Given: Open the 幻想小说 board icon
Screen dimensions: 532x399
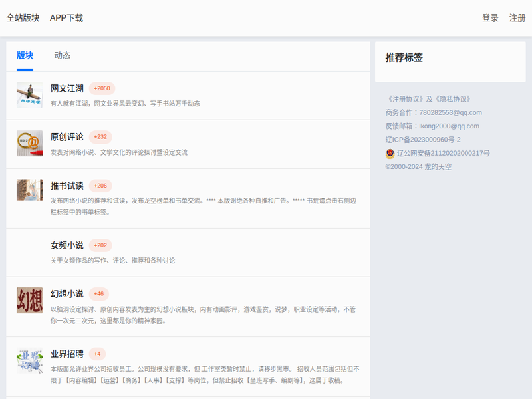Looking at the screenshot, I should tap(29, 300).
